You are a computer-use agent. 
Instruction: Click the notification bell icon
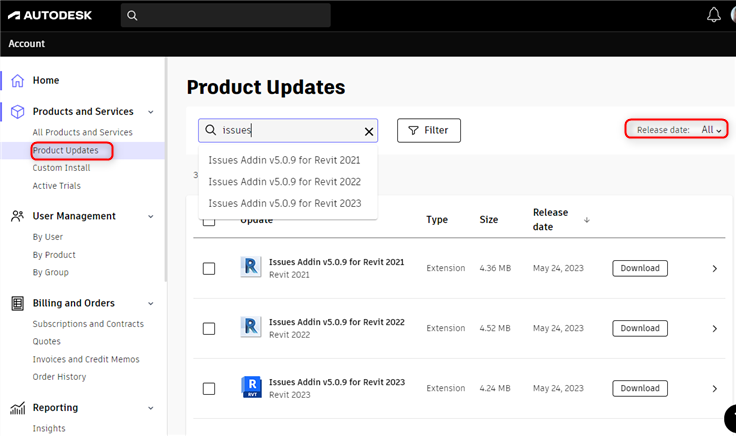point(714,15)
